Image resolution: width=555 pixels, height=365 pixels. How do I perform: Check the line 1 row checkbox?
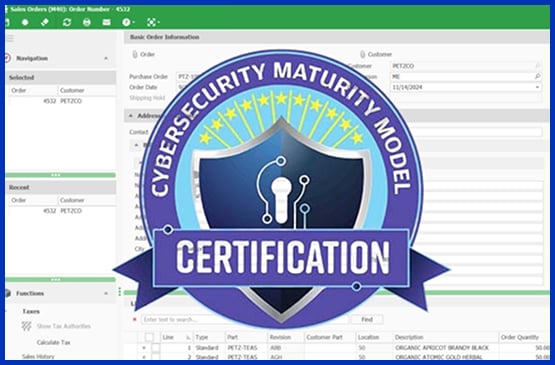(x=156, y=348)
